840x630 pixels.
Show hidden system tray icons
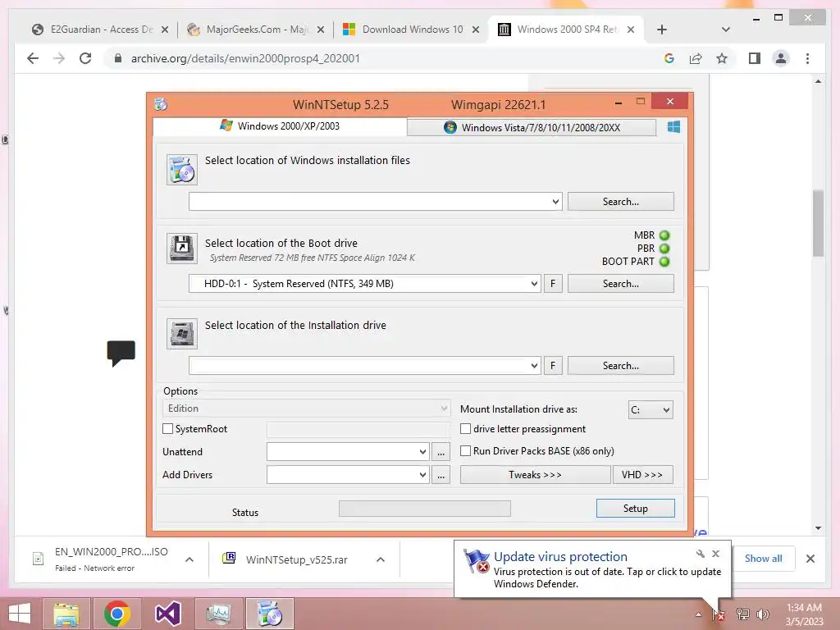coord(699,614)
